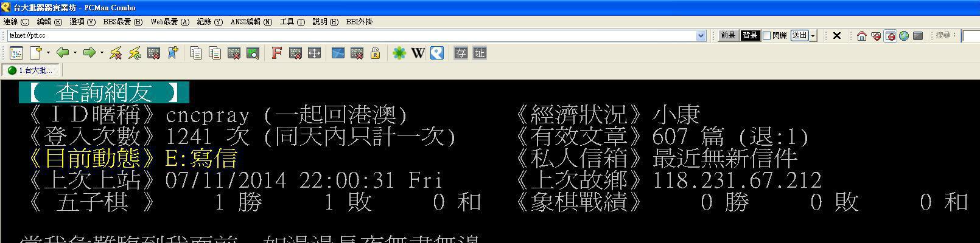
Task: Click the copy icon
Action: (196, 53)
